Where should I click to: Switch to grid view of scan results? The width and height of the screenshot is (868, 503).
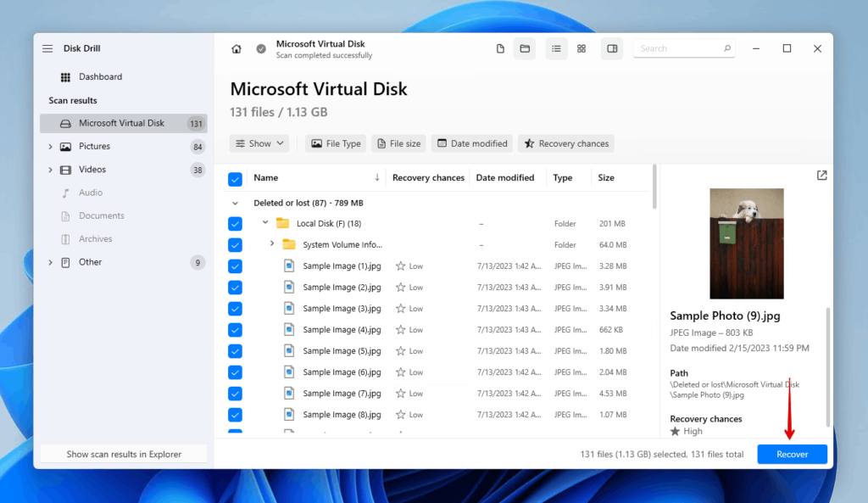click(x=581, y=48)
